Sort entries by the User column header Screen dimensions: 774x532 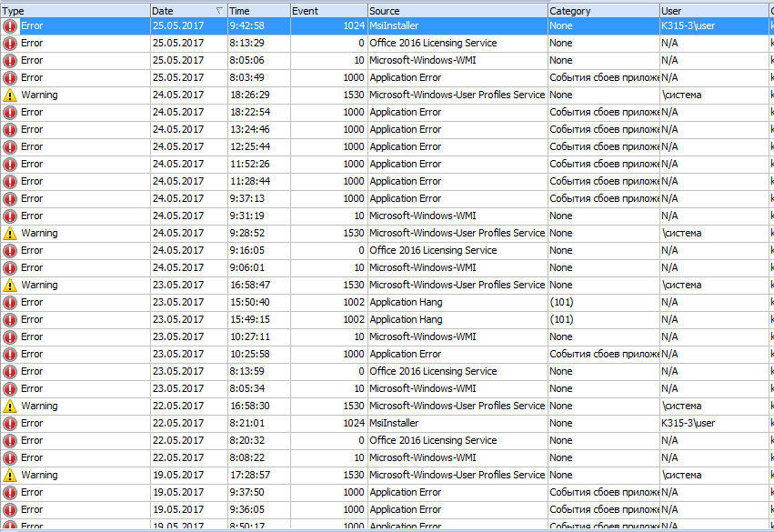(x=709, y=10)
